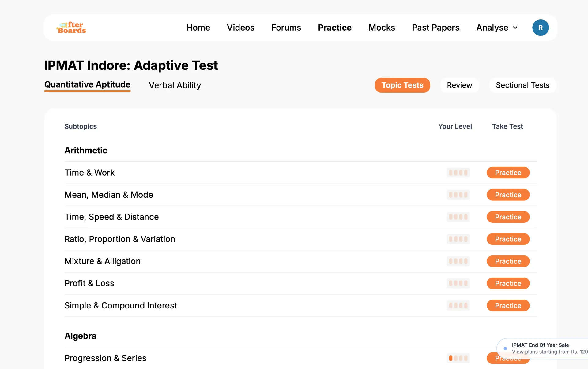Image resolution: width=588 pixels, height=369 pixels.
Task: Click the Profit & Loss subtopic name
Action: 89,283
